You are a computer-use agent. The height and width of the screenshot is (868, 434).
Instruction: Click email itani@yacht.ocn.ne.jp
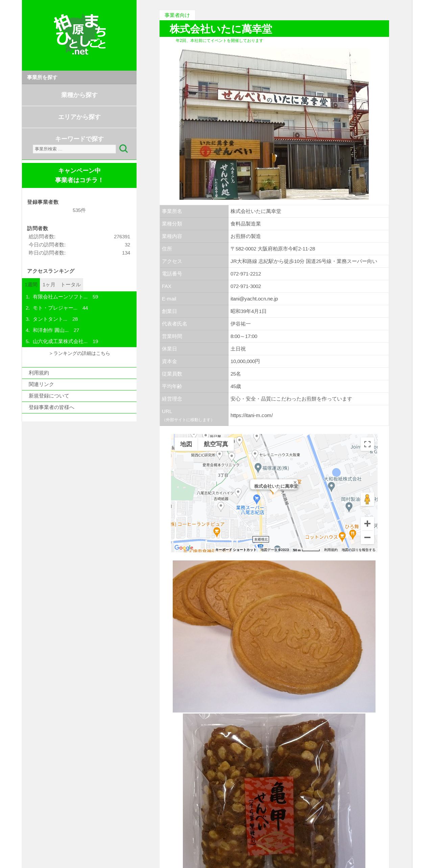(x=254, y=299)
